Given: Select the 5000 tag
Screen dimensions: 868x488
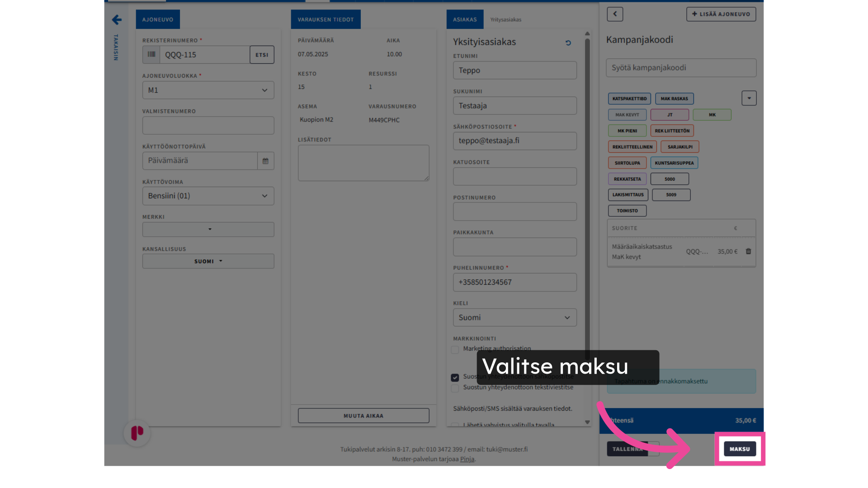Looking at the screenshot, I should [670, 179].
